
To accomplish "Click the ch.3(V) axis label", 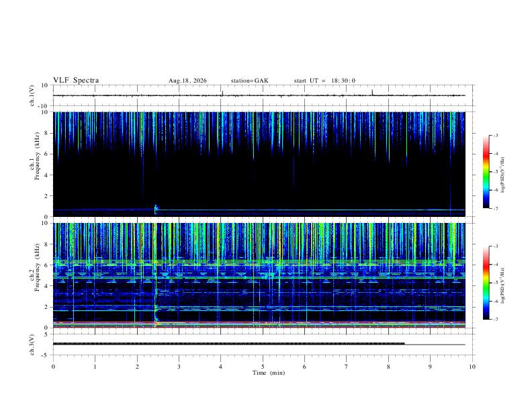I will tap(32, 345).
